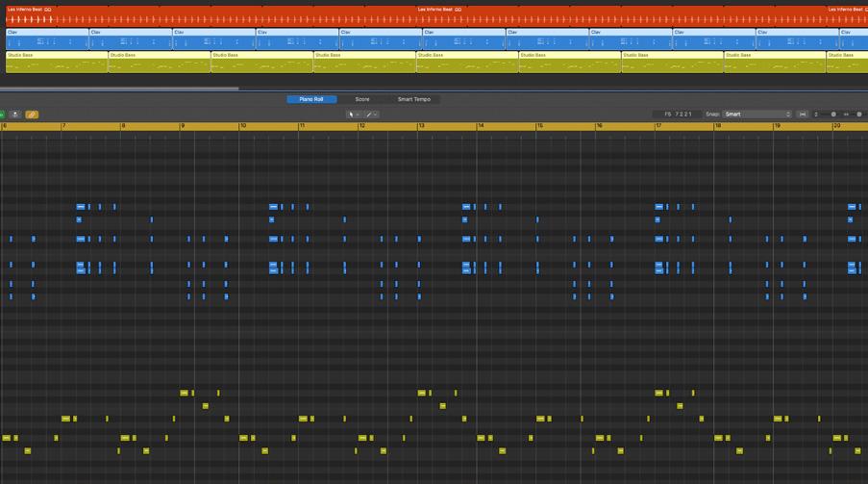
Task: Click bar 17 in the ruler
Action: pyautogui.click(x=658, y=126)
